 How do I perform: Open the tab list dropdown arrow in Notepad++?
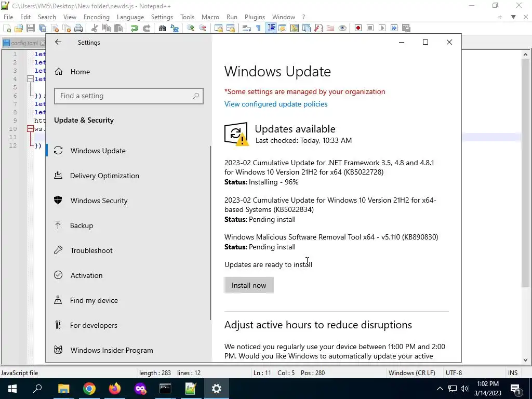point(513,17)
